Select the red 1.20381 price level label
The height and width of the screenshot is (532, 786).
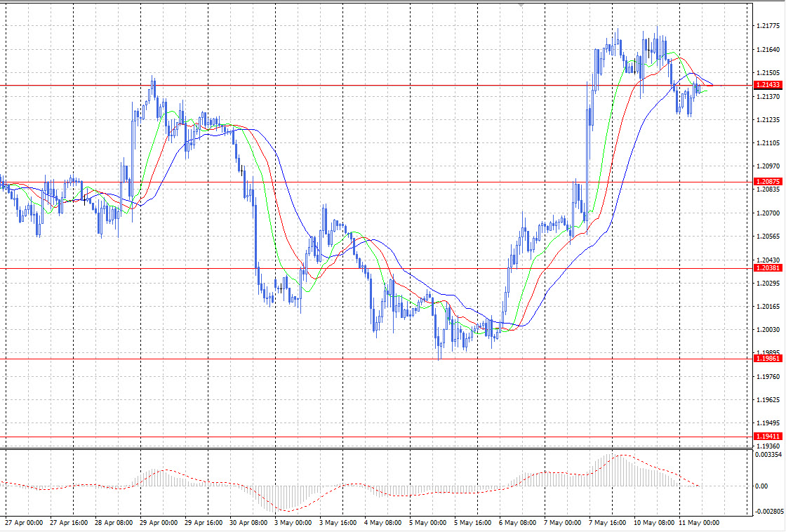coord(768,268)
